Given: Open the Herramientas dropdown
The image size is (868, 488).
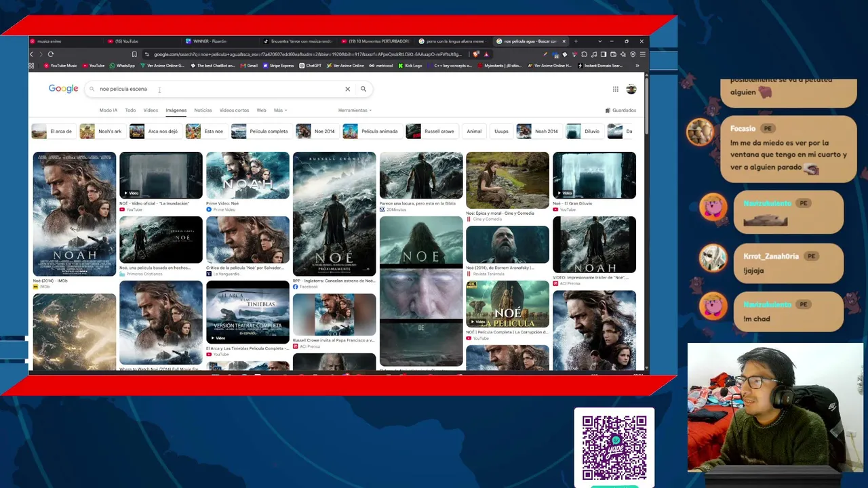Looking at the screenshot, I should (355, 110).
